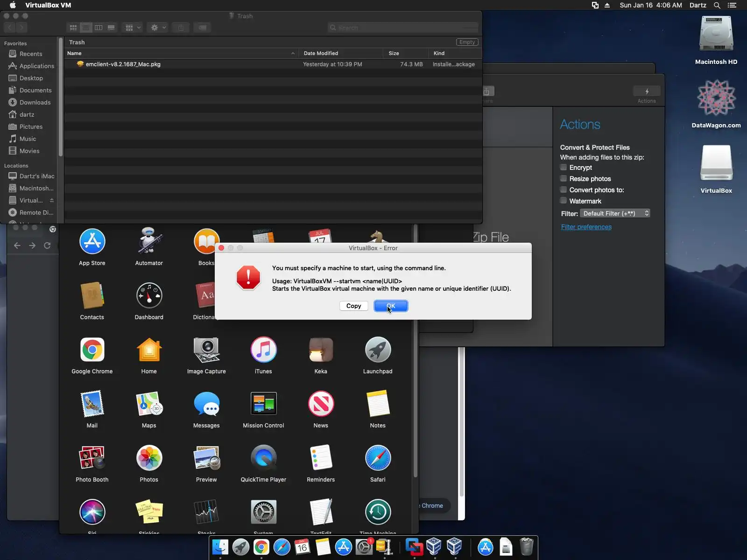Screen dimensions: 747x560
Task: Open the Mission Control app
Action: click(x=263, y=404)
